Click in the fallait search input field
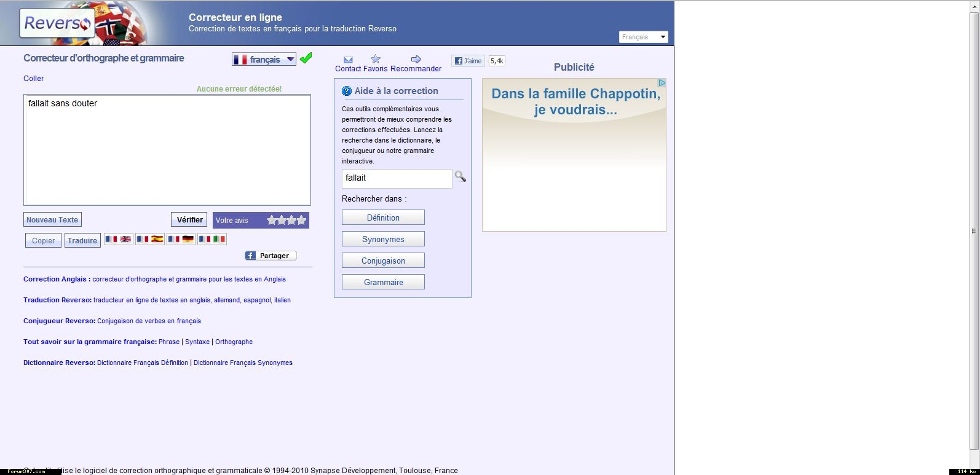Viewport: 980px width, 475px height. pyautogui.click(x=397, y=178)
